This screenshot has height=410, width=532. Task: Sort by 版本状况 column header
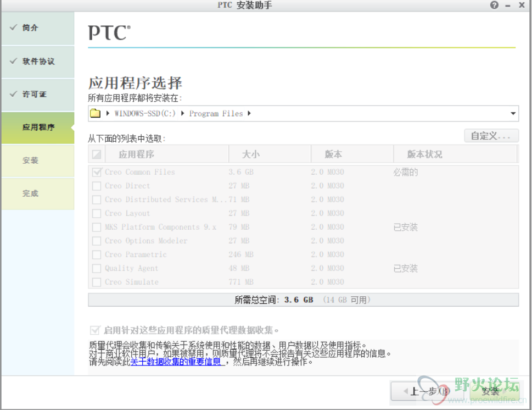click(455, 154)
